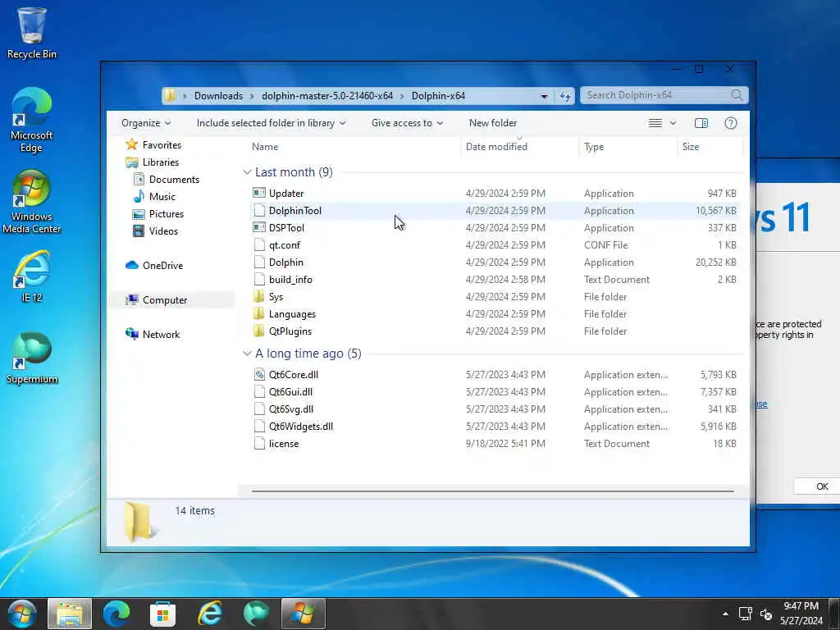The width and height of the screenshot is (840, 630).
Task: Open the network tray icon
Action: click(745, 614)
